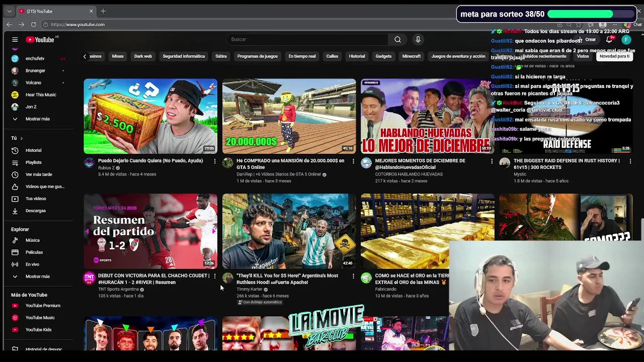Expand subscriptions with Mostrar más under Jon Z

pyautogui.click(x=38, y=119)
